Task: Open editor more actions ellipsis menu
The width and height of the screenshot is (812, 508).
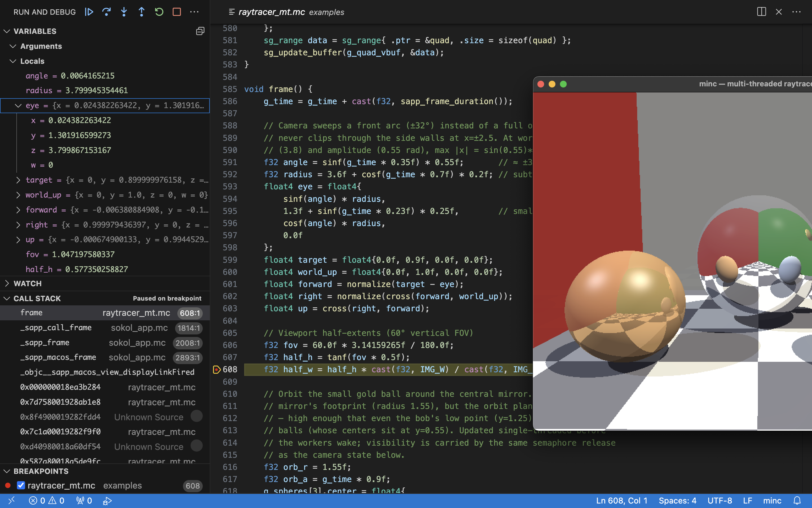Action: (x=796, y=12)
